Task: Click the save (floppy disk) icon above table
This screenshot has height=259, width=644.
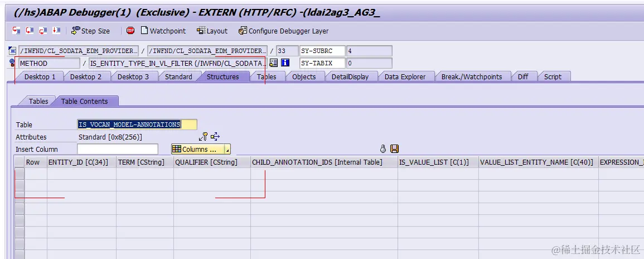Action: coord(394,149)
